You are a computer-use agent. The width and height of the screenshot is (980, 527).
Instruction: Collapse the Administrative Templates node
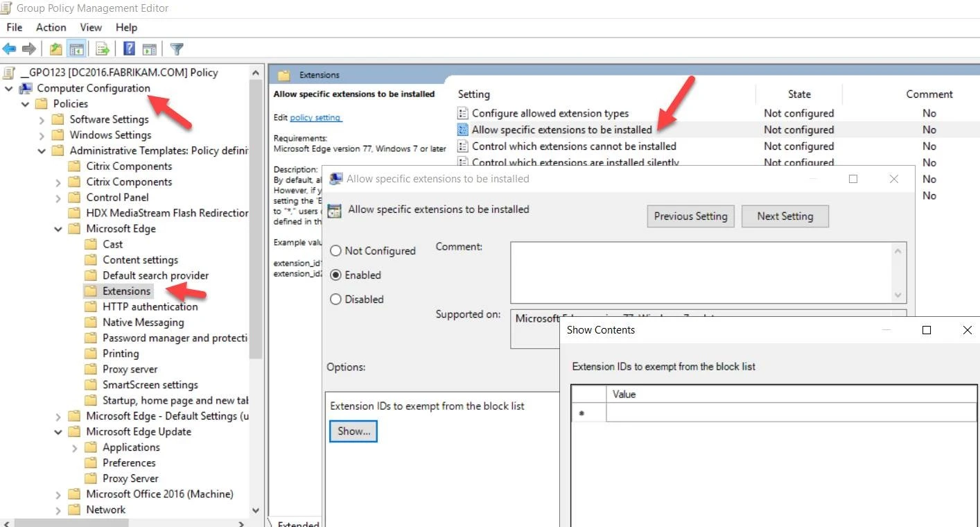click(42, 150)
